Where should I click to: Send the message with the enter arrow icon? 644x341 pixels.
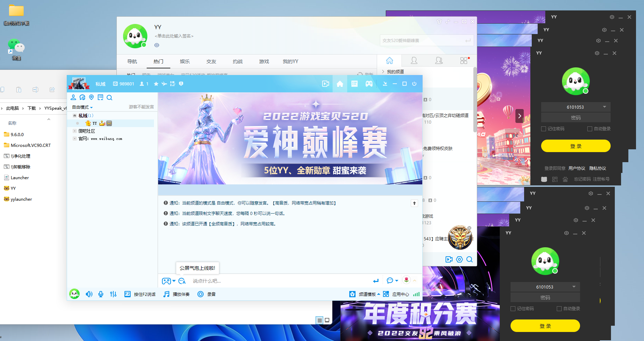(376, 281)
